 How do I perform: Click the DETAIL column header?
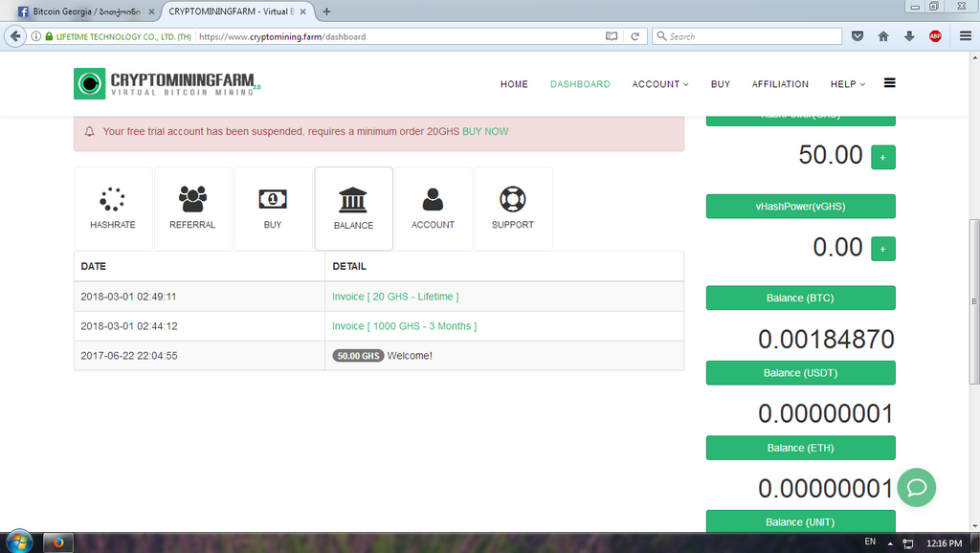coord(349,266)
